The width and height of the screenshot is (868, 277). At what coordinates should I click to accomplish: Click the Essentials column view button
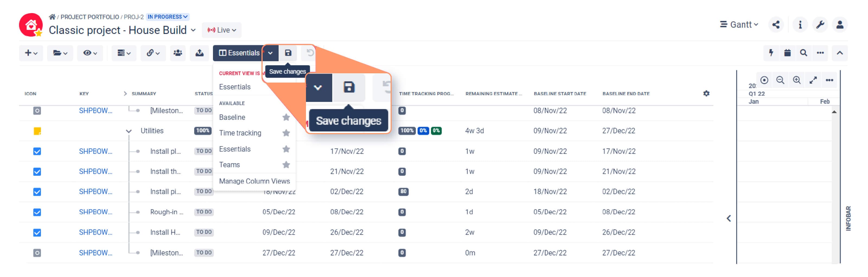[x=239, y=53]
